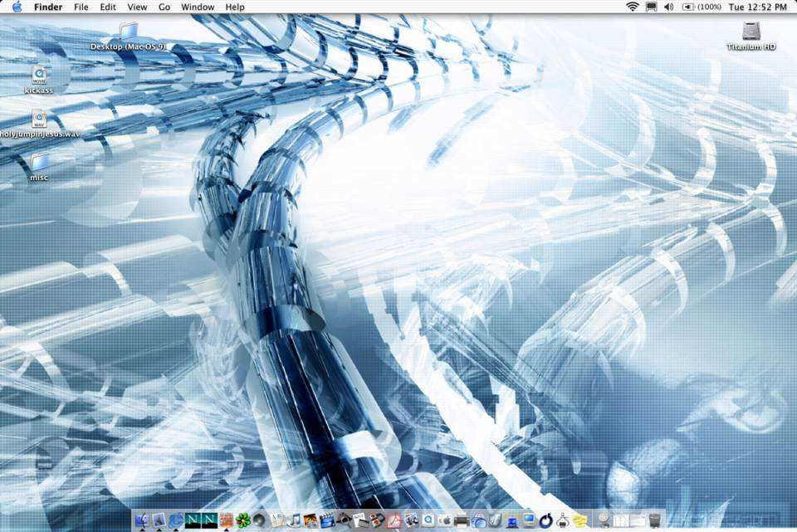Viewport: 797px width, 532px height.
Task: Open the blue laptop icon in Dock
Action: tap(512, 521)
